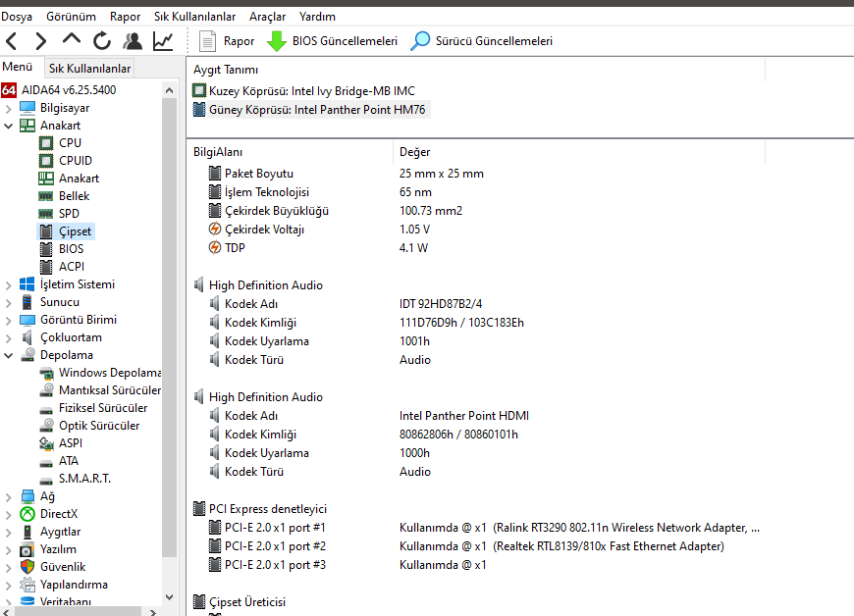
Task: Select the Bellek memory icon
Action: (x=46, y=196)
